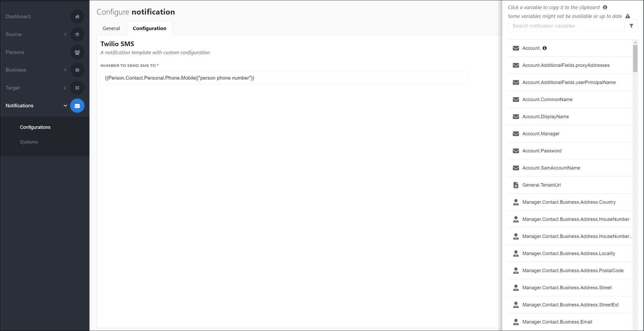This screenshot has width=644, height=331.
Task: Select the Configuration tab
Action: click(x=150, y=28)
